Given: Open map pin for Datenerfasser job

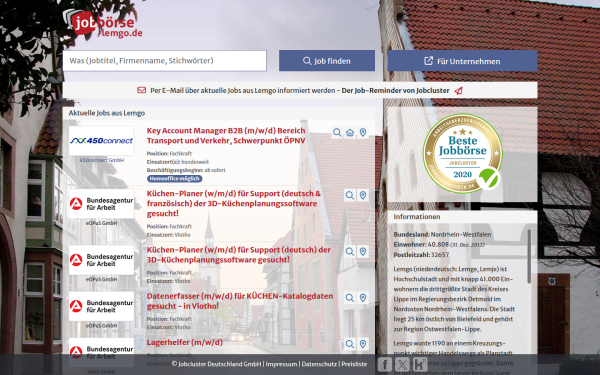Looking at the screenshot, I should click(x=363, y=298).
